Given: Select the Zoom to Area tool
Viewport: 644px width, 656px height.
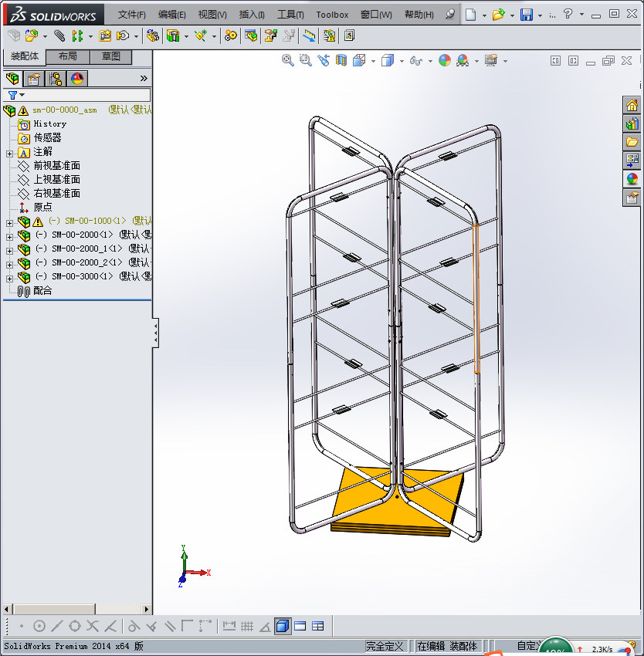Looking at the screenshot, I should click(x=306, y=61).
